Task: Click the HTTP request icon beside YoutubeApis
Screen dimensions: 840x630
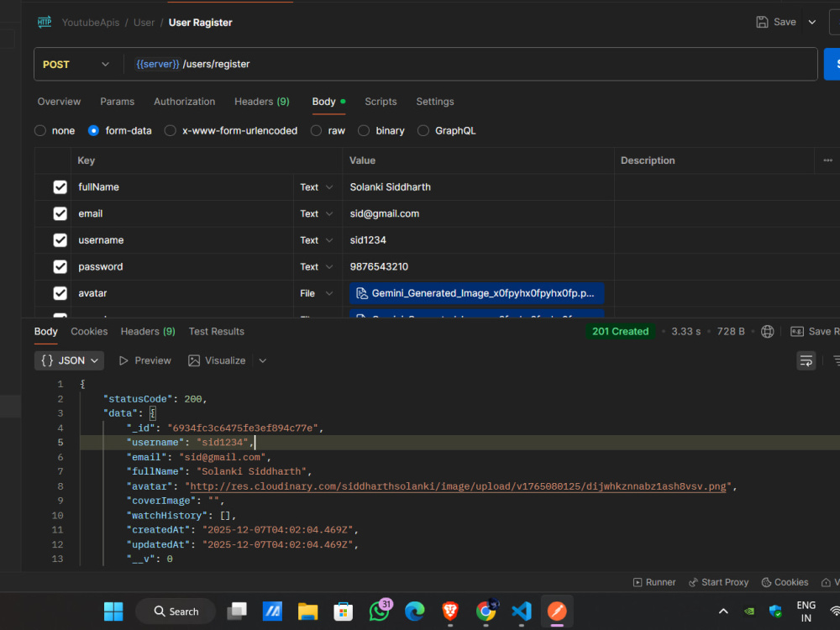Action: coord(45,22)
